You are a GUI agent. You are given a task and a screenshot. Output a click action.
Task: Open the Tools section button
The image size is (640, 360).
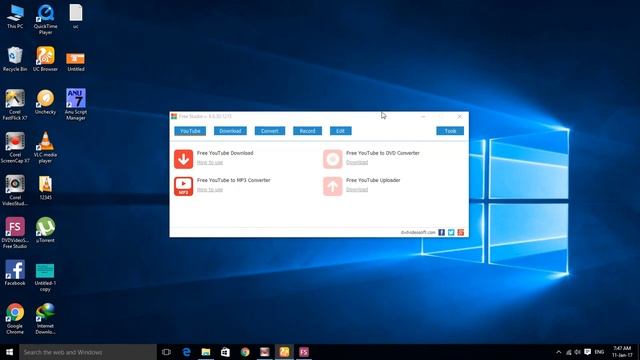coord(450,131)
